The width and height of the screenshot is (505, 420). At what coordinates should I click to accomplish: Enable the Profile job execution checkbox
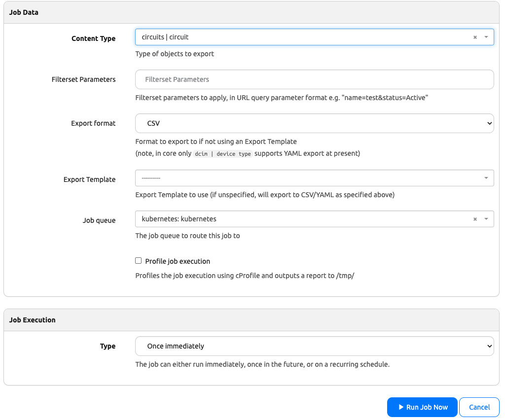point(139,261)
